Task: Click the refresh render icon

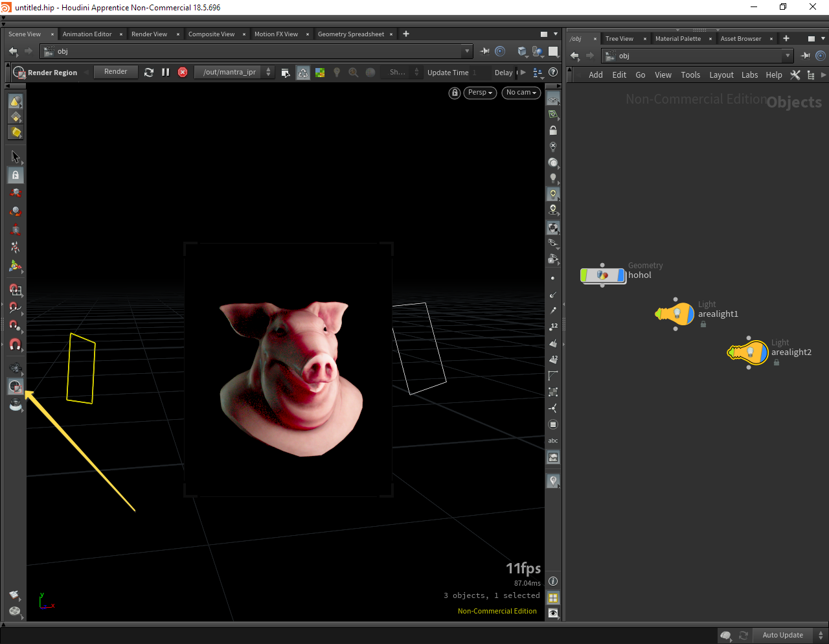Action: (x=149, y=73)
